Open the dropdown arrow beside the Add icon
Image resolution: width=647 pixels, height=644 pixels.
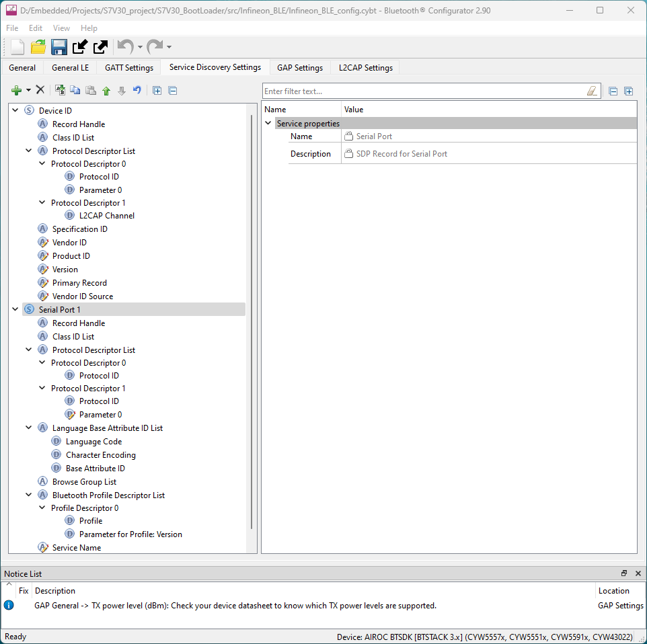[x=28, y=90]
